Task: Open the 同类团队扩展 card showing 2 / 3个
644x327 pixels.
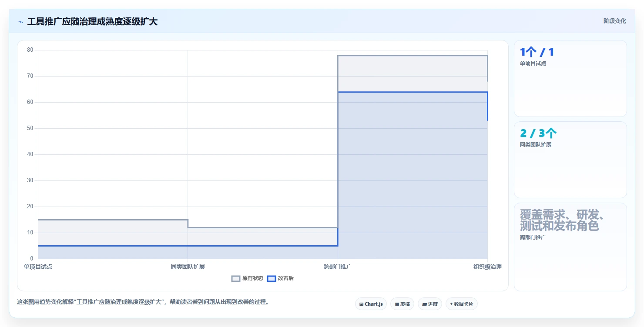Action: [x=570, y=160]
